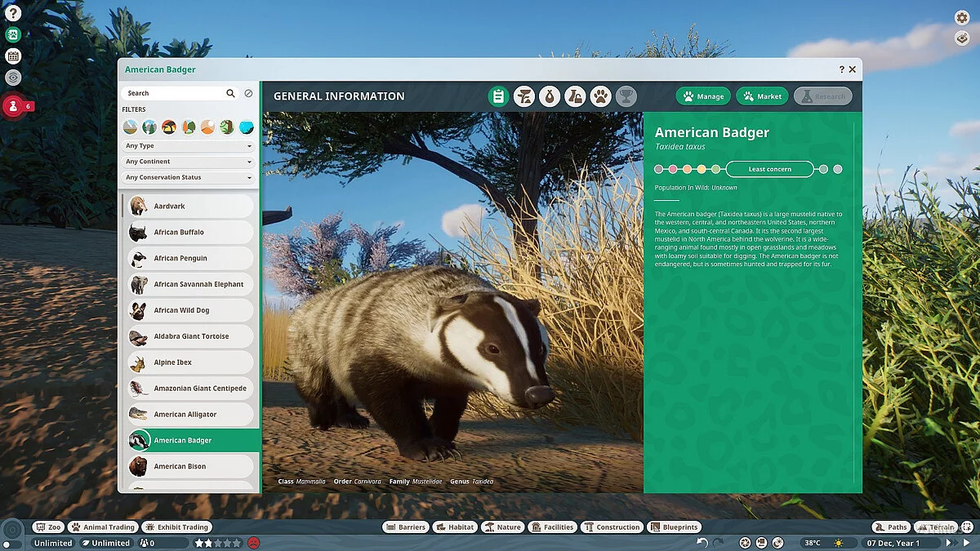Click the paw social needs icon
Image resolution: width=980 pixels, height=551 pixels.
pos(600,96)
